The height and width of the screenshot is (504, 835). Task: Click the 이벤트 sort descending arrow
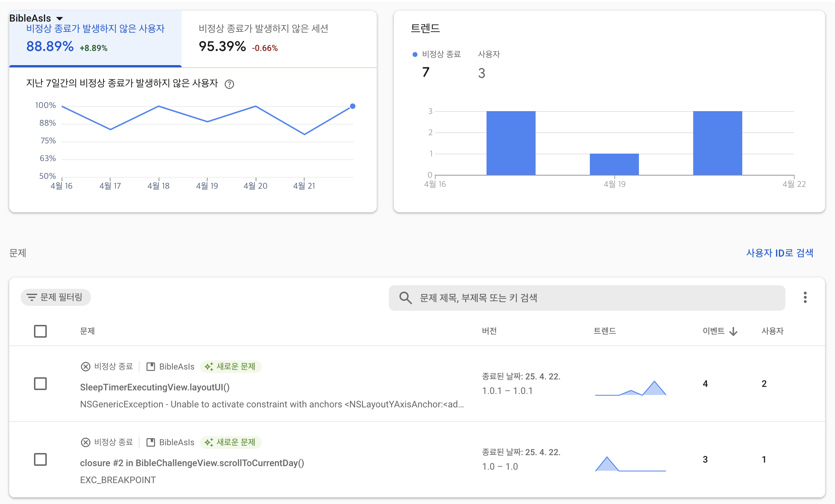(x=733, y=331)
